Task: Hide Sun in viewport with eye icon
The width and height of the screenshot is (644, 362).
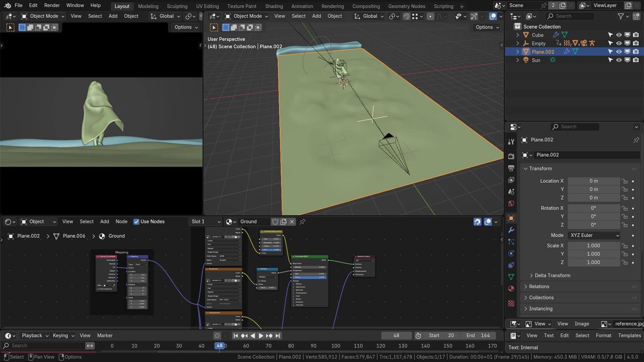Action: tap(619, 60)
